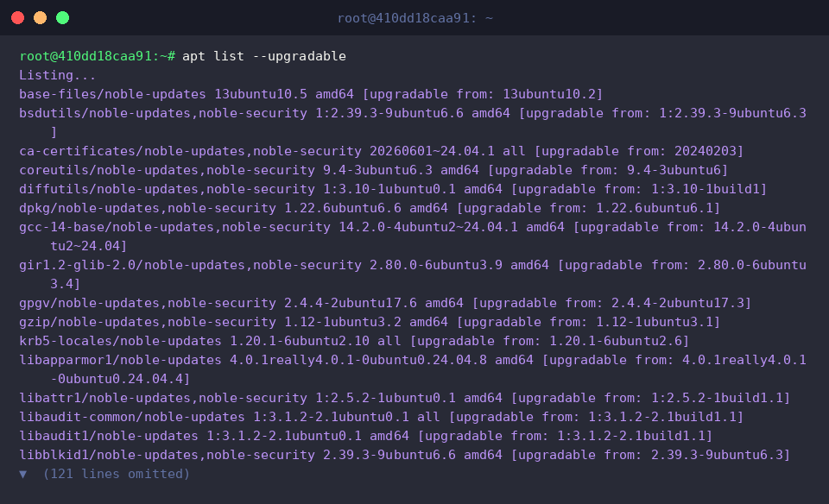Viewport: 829px width, 504px height.
Task: Expand the 121 omitted lines triangle
Action: coord(22,474)
